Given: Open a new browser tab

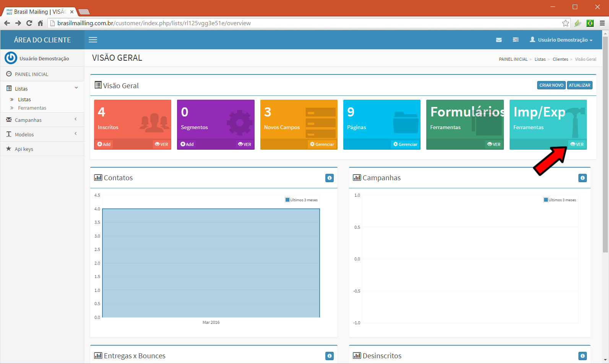Looking at the screenshot, I should pyautogui.click(x=84, y=12).
